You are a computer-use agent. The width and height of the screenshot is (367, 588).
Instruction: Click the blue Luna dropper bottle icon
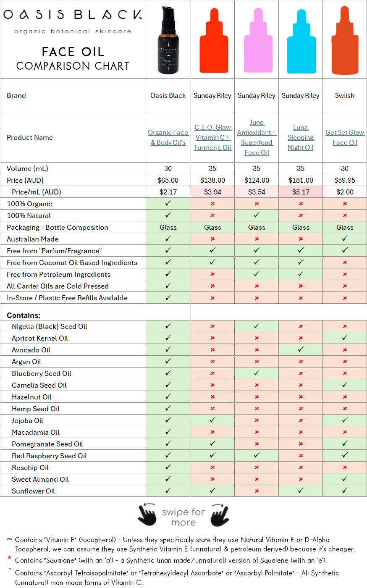tap(300, 39)
